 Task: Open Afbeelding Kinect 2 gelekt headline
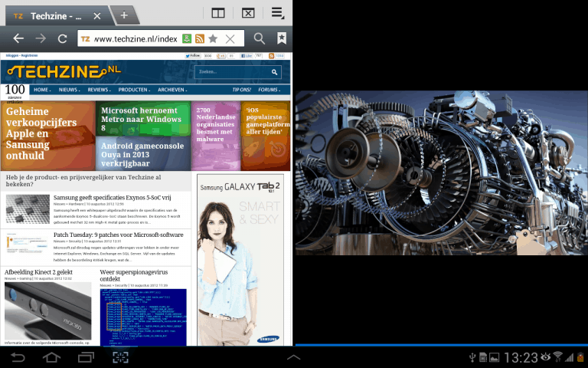(x=38, y=272)
